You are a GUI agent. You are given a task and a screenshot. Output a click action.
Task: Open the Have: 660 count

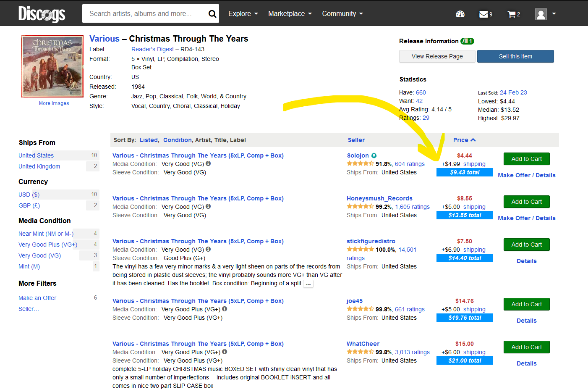tap(421, 92)
